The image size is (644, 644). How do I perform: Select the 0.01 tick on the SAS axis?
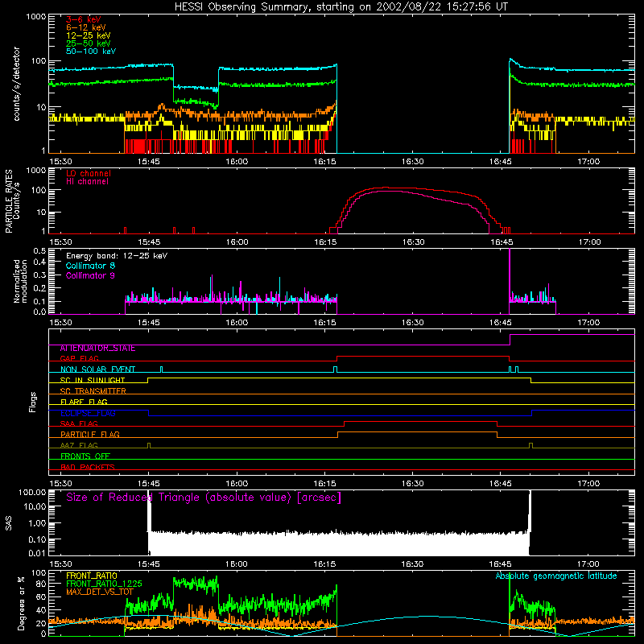coord(37,553)
